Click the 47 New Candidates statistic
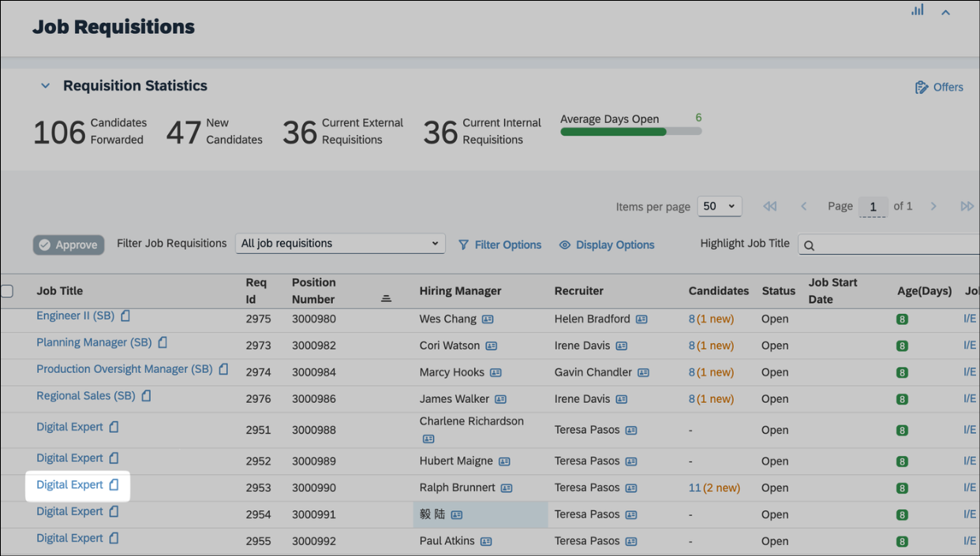This screenshot has height=556, width=980. [x=215, y=132]
